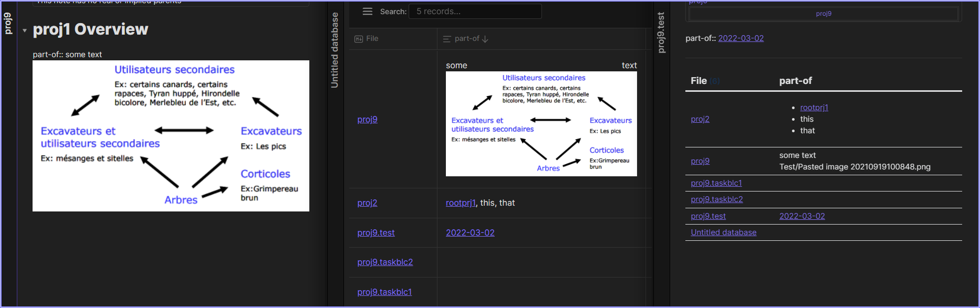The width and height of the screenshot is (980, 308).
Task: Open proj9.test link in database table
Action: pos(376,232)
